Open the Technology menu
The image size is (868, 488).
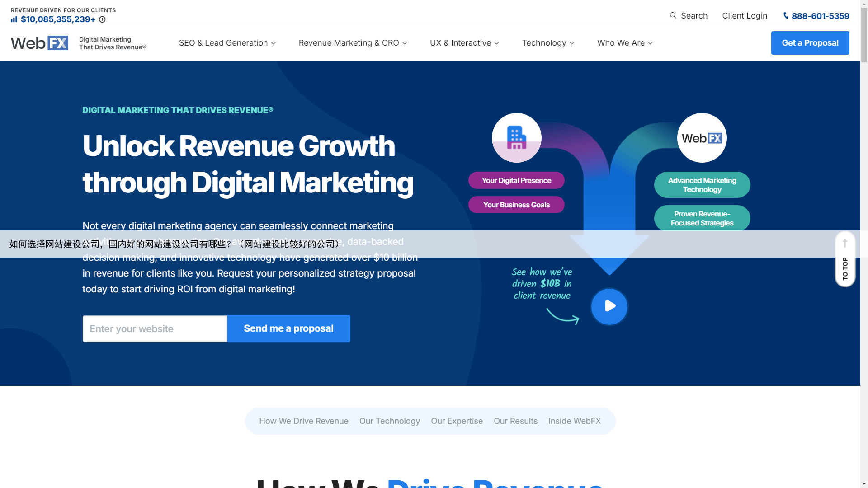pyautogui.click(x=548, y=43)
